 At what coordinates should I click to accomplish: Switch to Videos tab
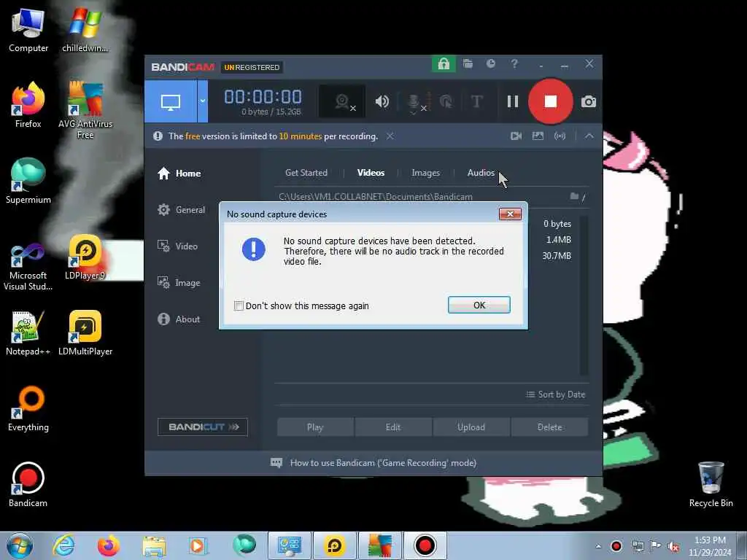(x=371, y=173)
